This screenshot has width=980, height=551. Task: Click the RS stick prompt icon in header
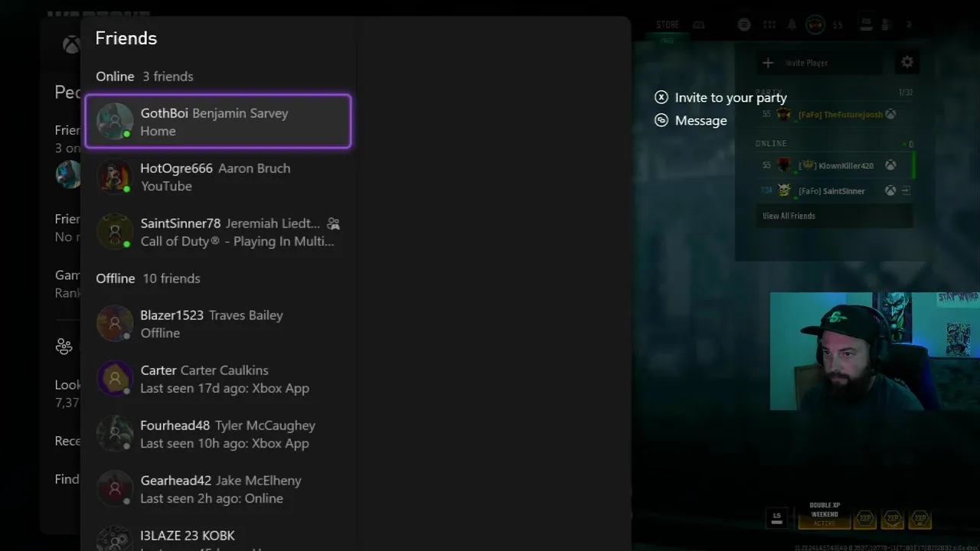866,24
